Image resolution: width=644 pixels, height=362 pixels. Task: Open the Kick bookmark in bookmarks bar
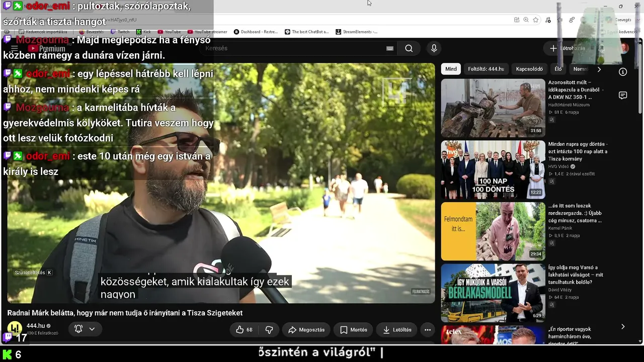click(143, 32)
